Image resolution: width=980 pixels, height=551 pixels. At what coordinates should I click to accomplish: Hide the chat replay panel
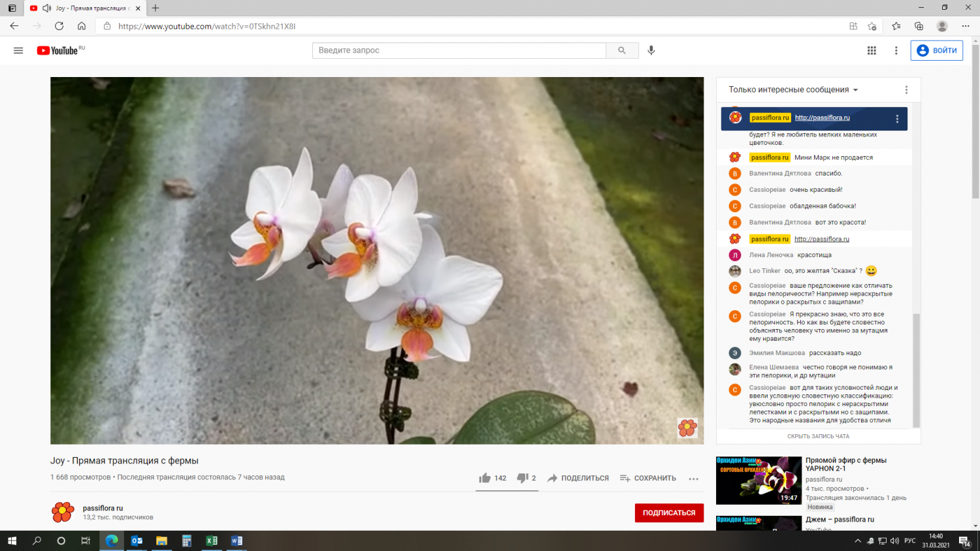[818, 436]
